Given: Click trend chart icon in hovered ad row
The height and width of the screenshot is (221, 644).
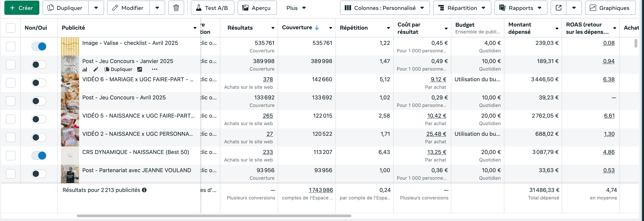Looking at the screenshot, I should (139, 69).
